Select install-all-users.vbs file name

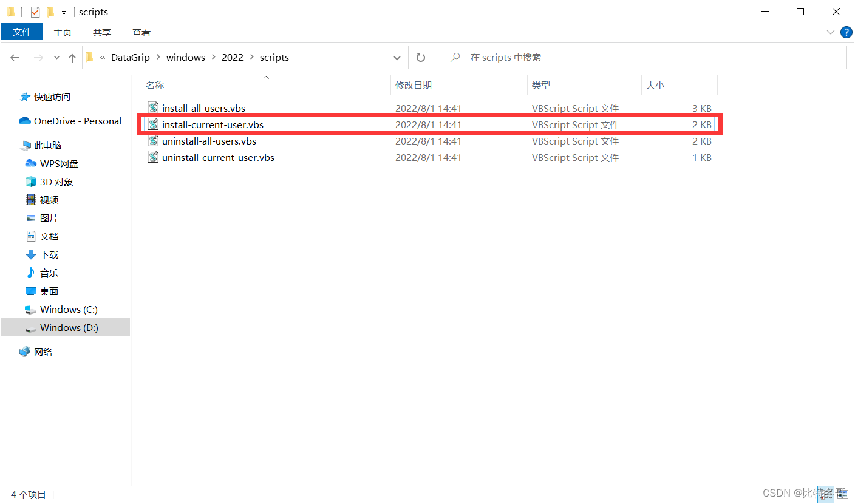[203, 109]
